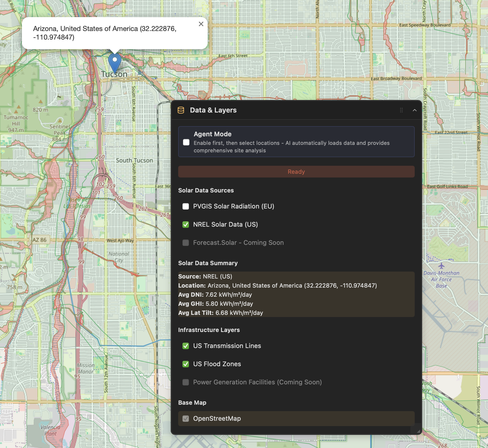Image resolution: width=488 pixels, height=448 pixels.
Task: Click the AZ 86 route shield
Action: click(40, 240)
